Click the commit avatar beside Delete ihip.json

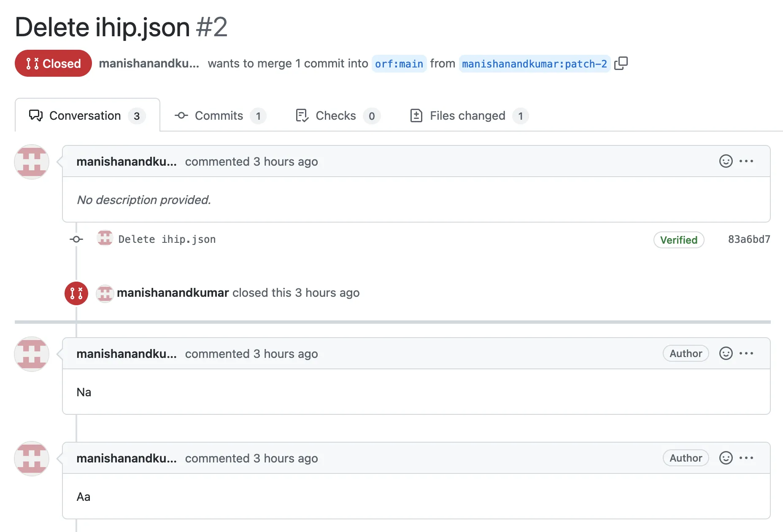click(105, 239)
